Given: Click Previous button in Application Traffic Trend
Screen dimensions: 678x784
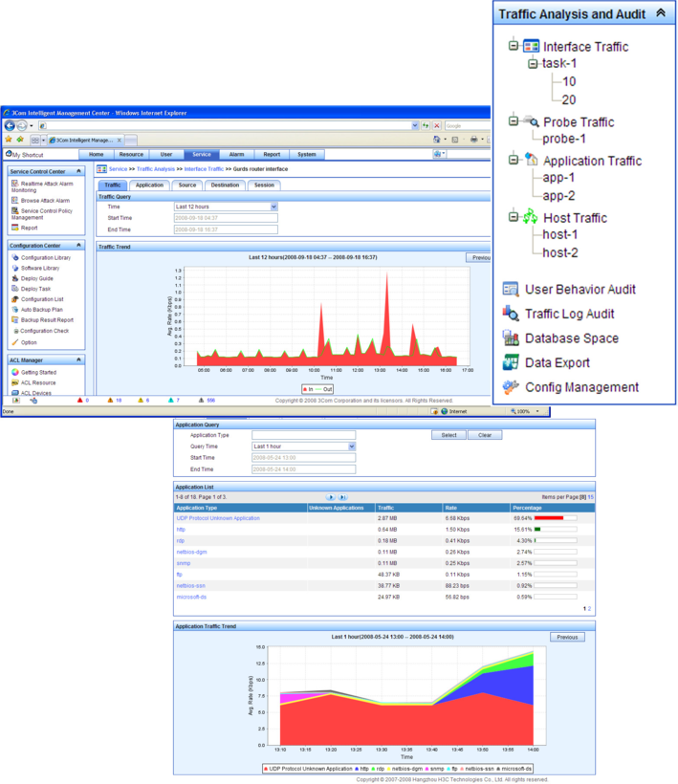Looking at the screenshot, I should (x=567, y=637).
